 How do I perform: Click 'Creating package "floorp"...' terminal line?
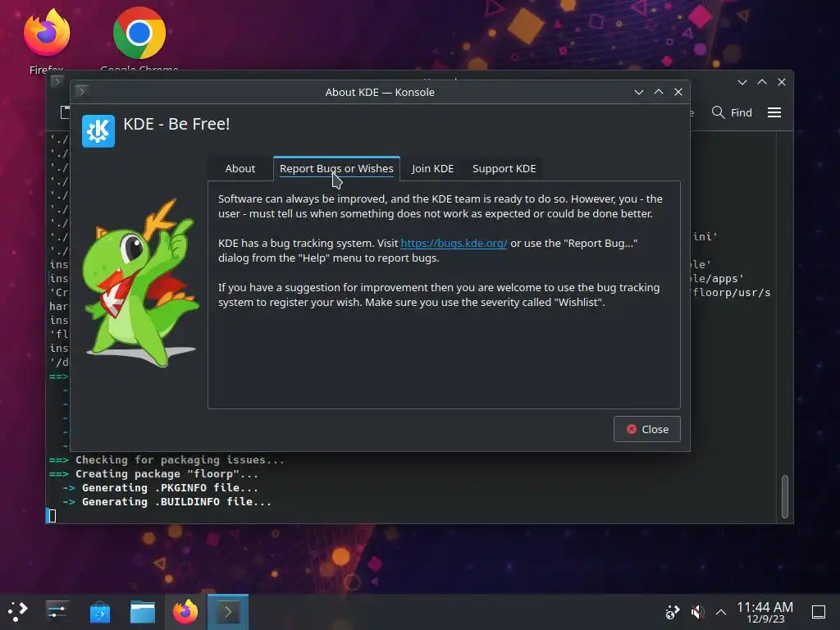tap(167, 473)
